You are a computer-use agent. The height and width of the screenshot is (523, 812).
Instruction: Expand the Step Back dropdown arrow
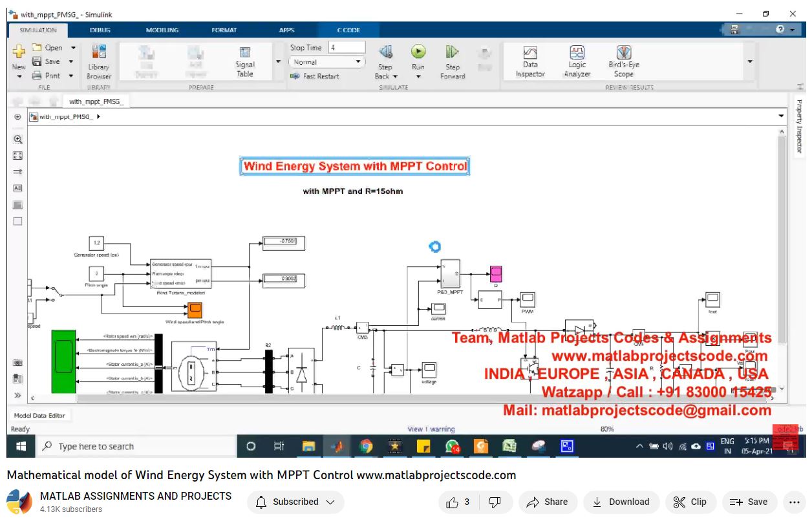tap(395, 77)
